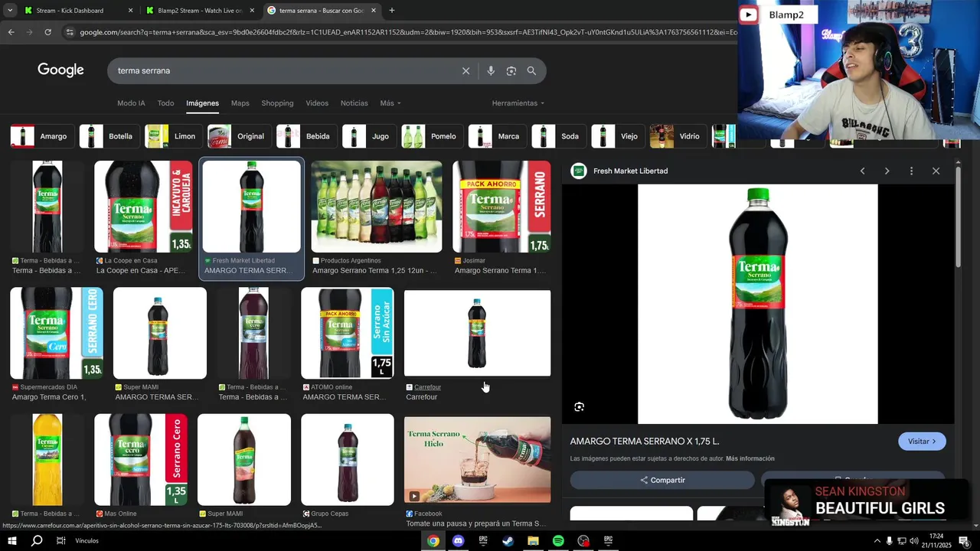Click inside the terma serrana search field
Screen dimensions: 980x551
(283, 70)
